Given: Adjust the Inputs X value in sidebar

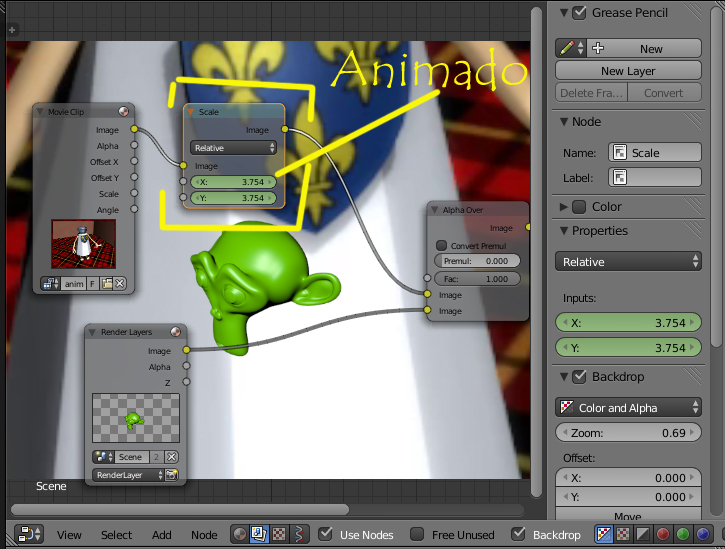Looking at the screenshot, I should pyautogui.click(x=628, y=322).
